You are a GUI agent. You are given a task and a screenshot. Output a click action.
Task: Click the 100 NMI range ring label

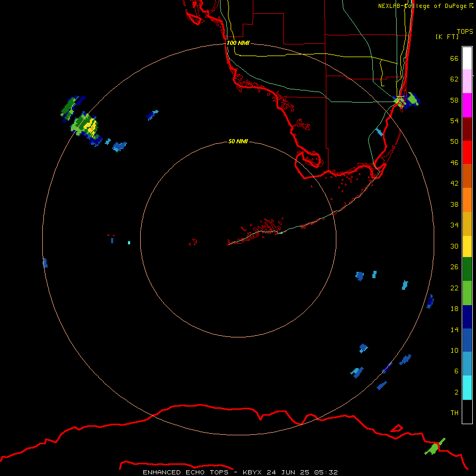click(x=238, y=43)
